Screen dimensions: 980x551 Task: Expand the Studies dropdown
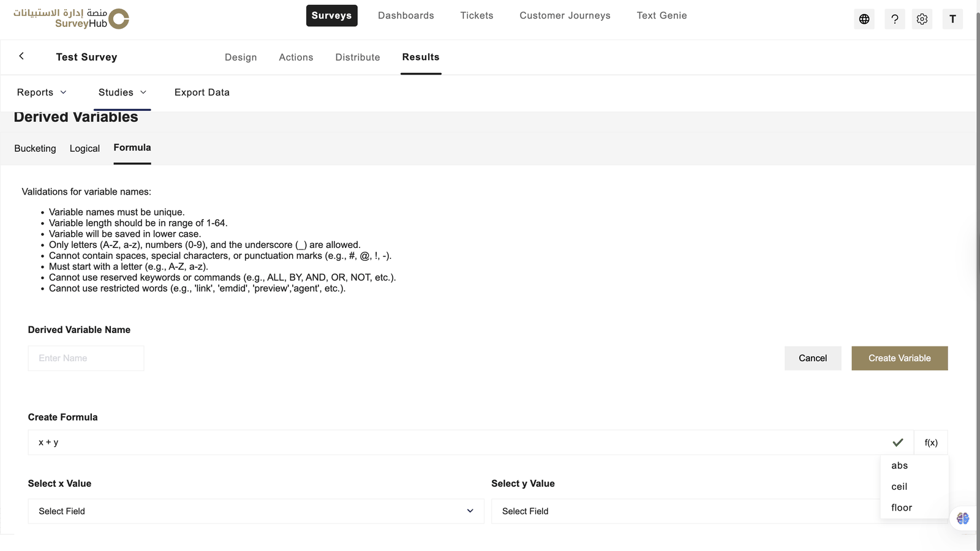(123, 92)
